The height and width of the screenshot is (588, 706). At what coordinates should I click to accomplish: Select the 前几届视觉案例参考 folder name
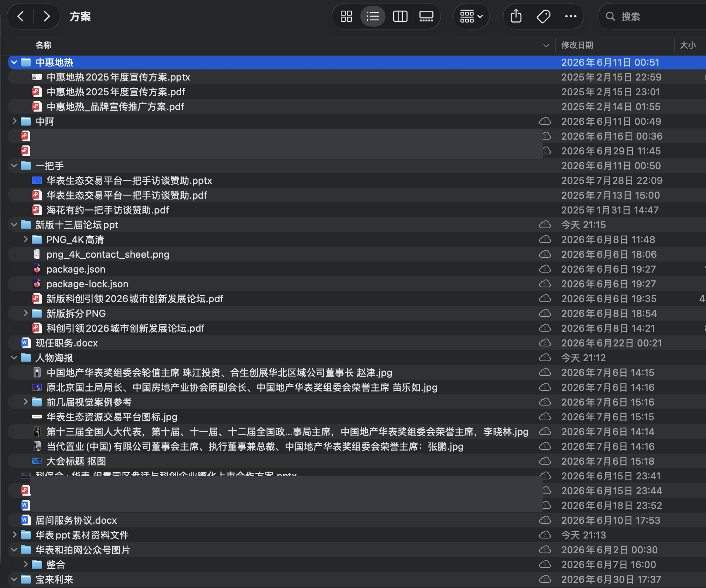(x=89, y=402)
